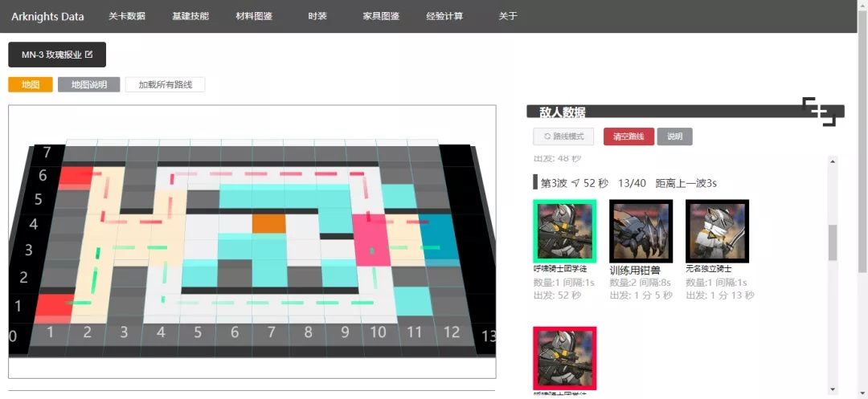Image resolution: width=868 pixels, height=399 pixels.
Task: Click the grey 说明 button
Action: [x=675, y=136]
